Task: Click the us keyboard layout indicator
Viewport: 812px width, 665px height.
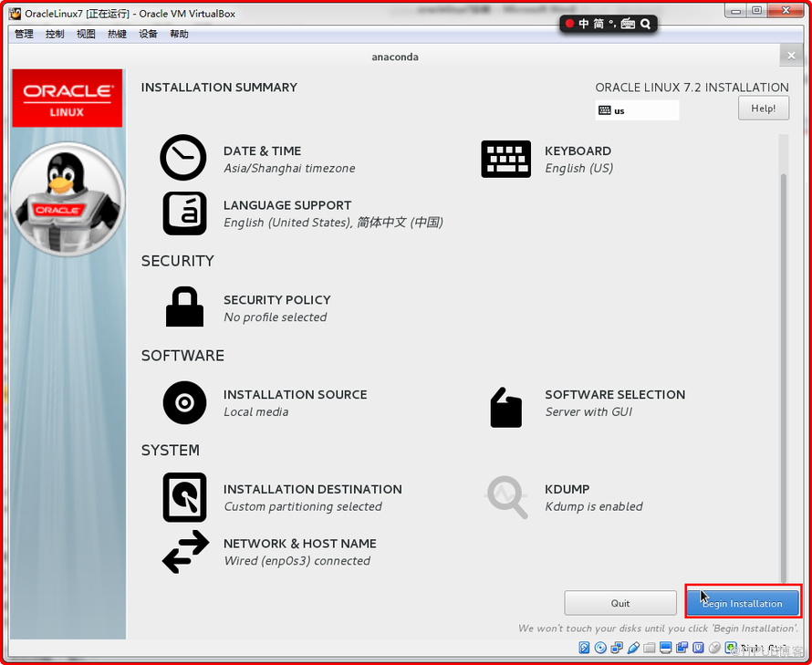Action: pyautogui.click(x=637, y=110)
